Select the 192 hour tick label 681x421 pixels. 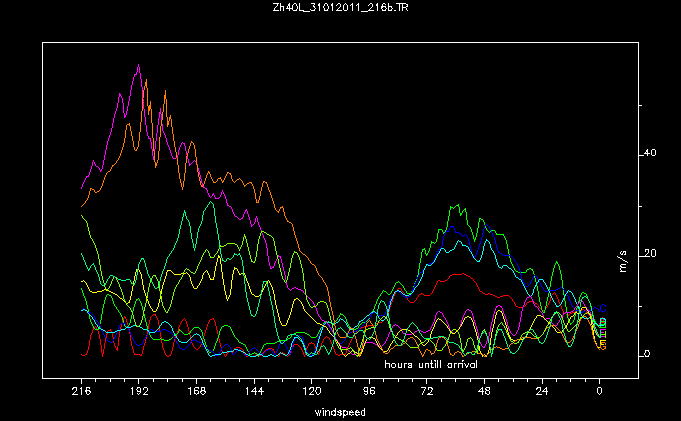point(139,392)
